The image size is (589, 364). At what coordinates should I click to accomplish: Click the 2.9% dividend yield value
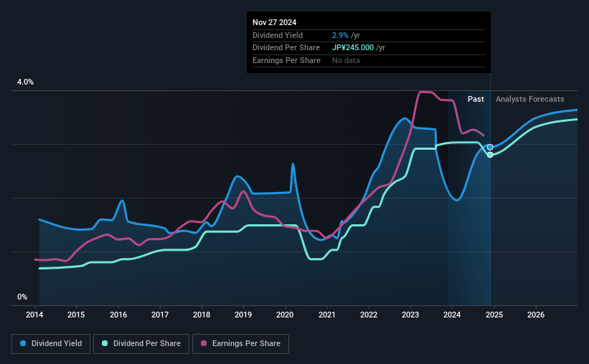(340, 35)
